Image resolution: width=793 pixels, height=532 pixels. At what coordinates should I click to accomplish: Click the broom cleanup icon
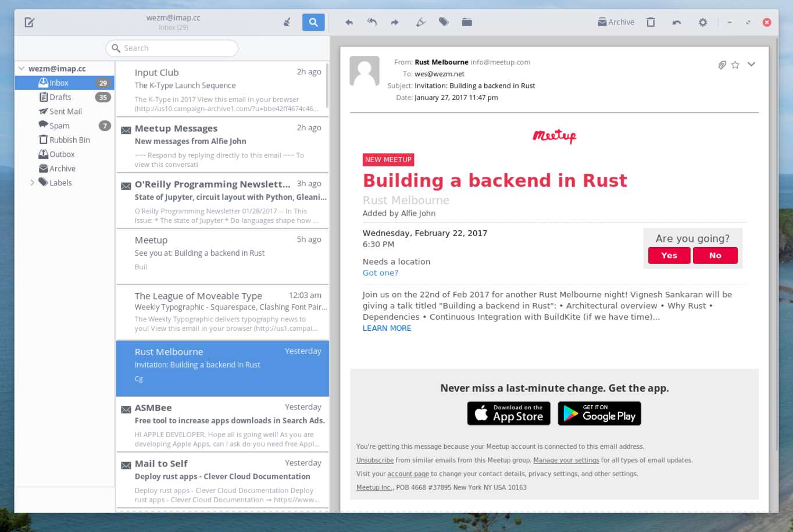click(x=287, y=22)
